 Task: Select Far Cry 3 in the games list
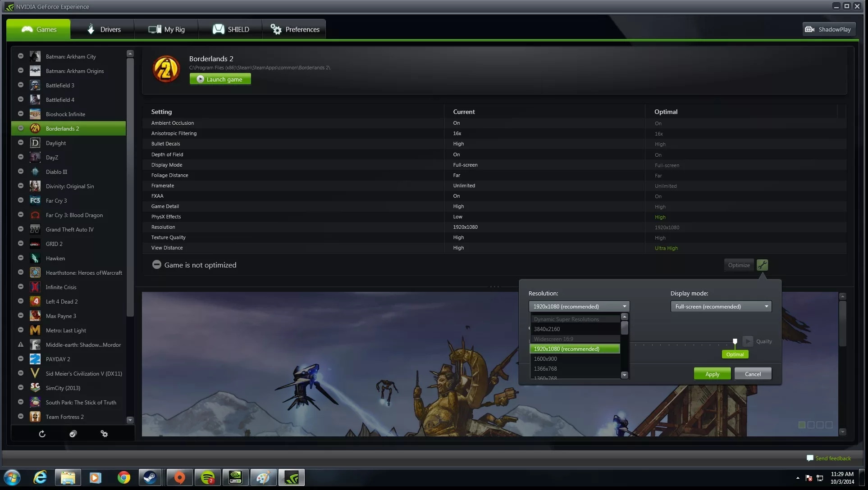[57, 200]
